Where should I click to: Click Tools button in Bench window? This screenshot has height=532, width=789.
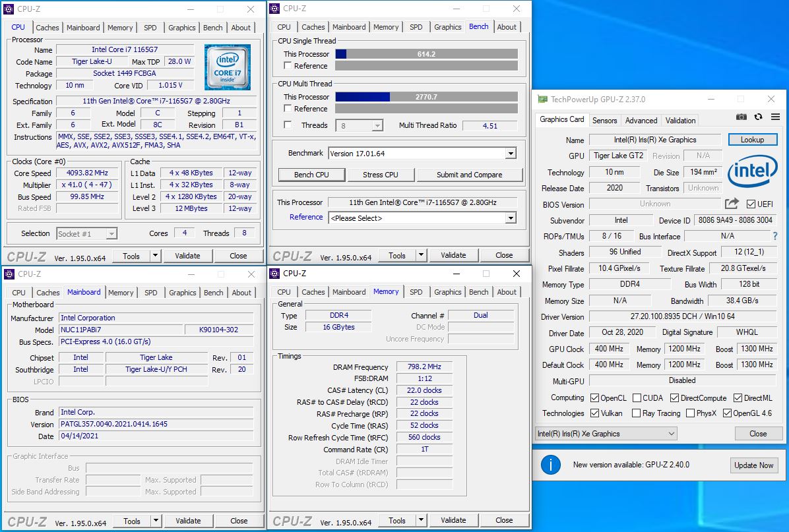click(x=396, y=255)
